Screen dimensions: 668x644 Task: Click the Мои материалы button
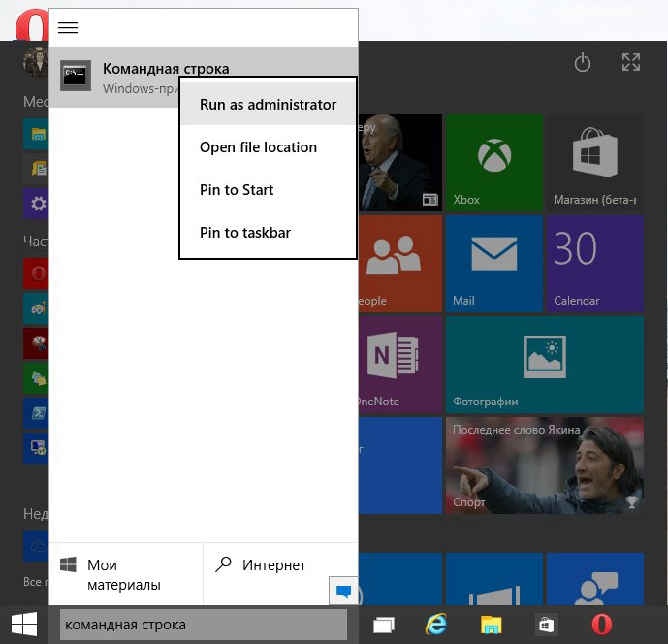coord(126,574)
